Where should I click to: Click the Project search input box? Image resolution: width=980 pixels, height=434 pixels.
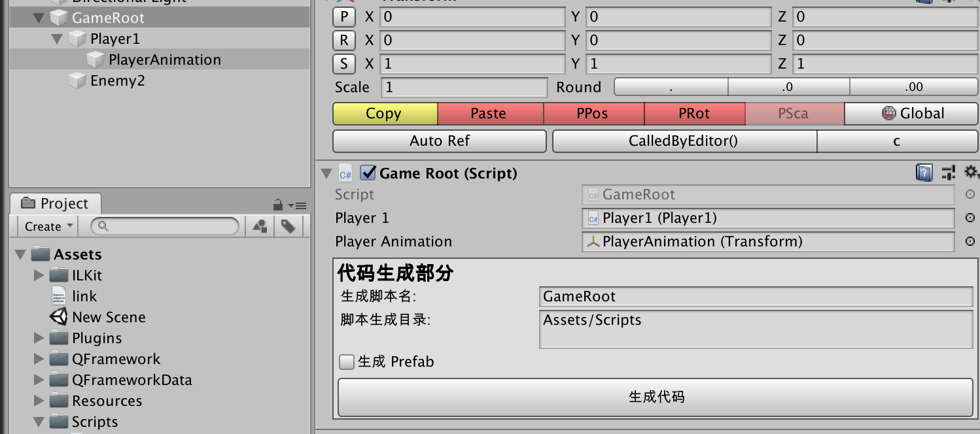coord(165,226)
